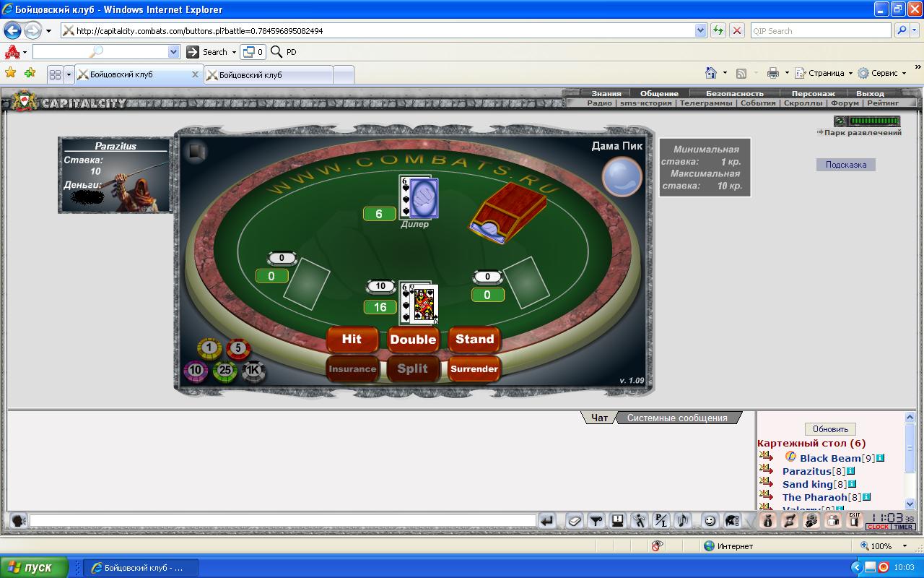The height and width of the screenshot is (578, 924).
Task: Surrender the blackjack hand
Action: tap(474, 368)
